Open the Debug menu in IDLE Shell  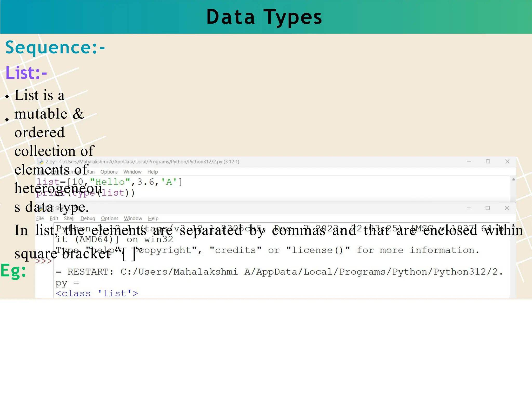88,218
